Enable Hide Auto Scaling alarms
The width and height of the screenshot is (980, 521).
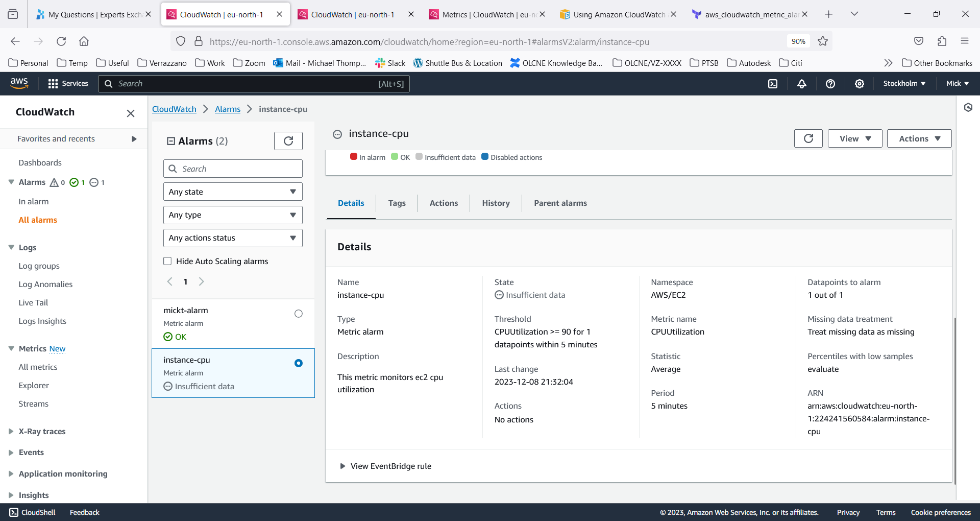[167, 260]
